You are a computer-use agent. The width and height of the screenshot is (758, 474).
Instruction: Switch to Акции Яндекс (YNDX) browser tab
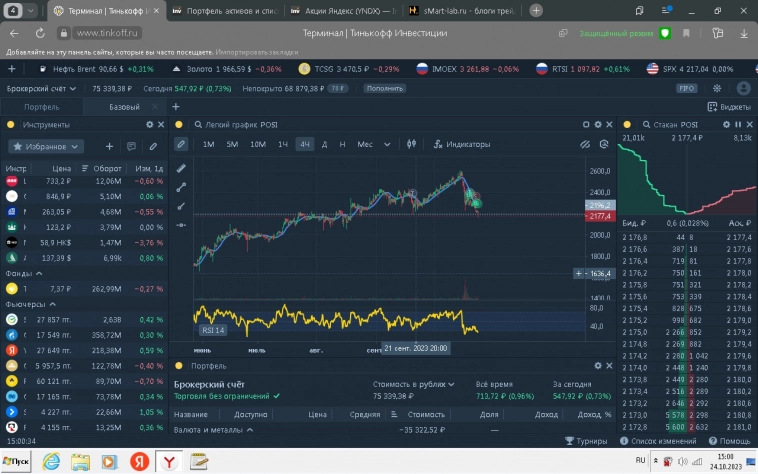[x=344, y=11]
